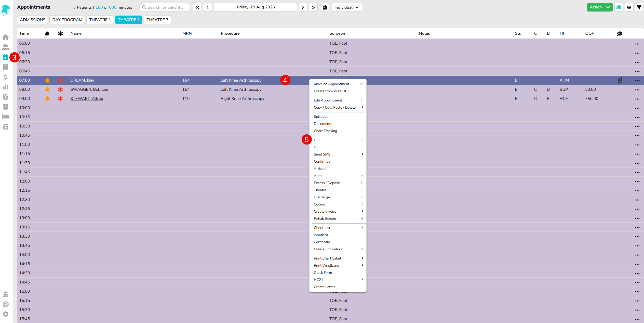Click the filter funnel icon
The image size is (644, 323).
[x=639, y=7]
